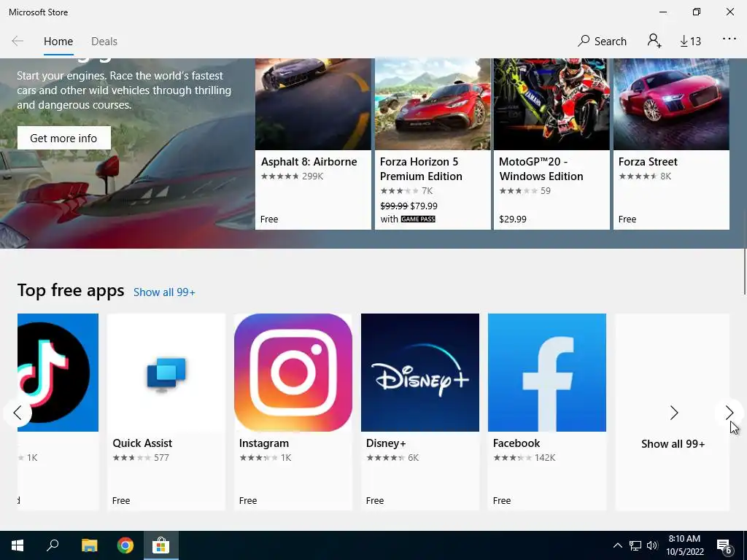Click the 577 rating count on Quick Assist
Viewport: 747px width, 560px height.
click(161, 458)
